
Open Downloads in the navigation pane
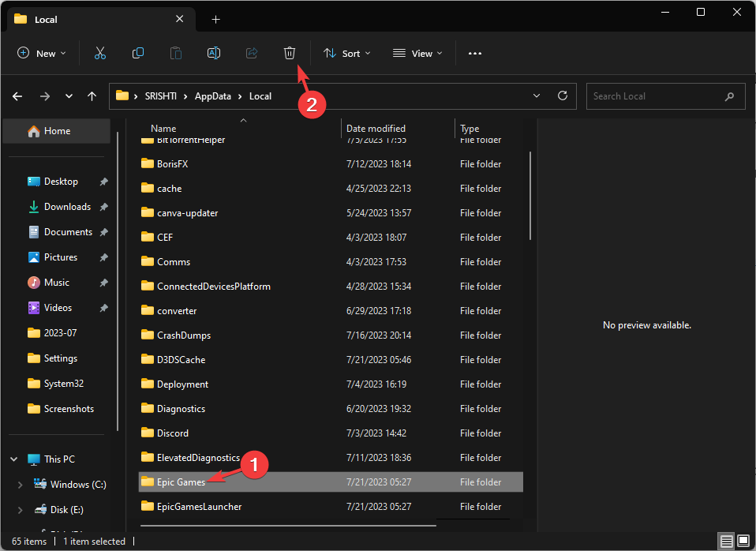pyautogui.click(x=67, y=207)
